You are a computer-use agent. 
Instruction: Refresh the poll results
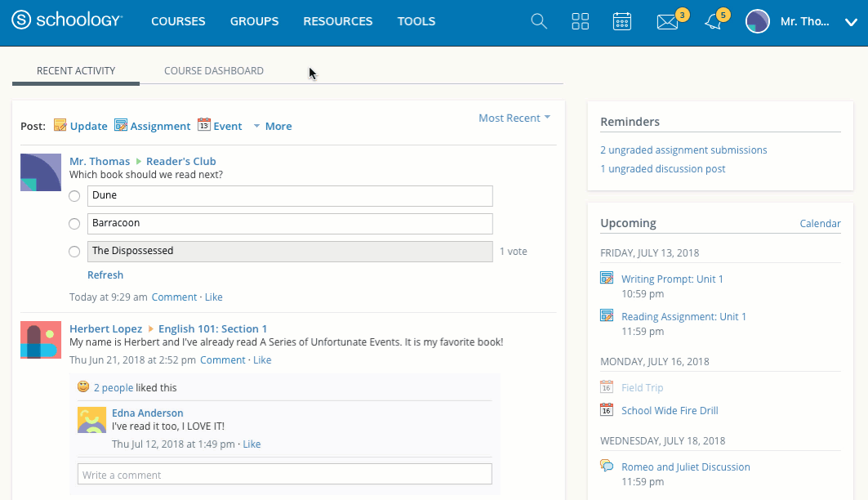point(105,275)
